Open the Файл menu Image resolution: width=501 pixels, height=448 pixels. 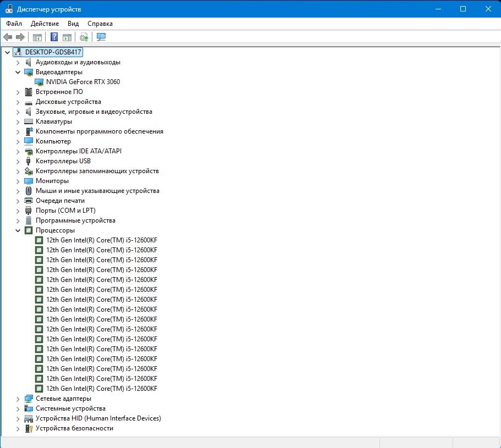14,24
